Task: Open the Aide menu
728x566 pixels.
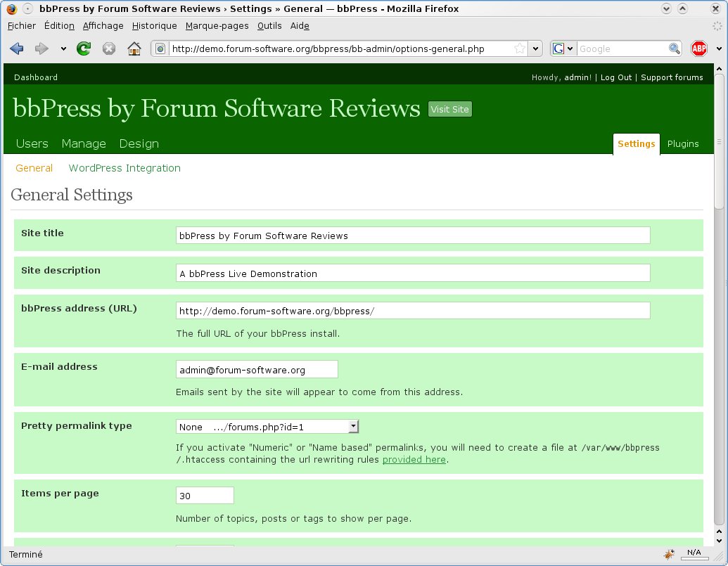Action: (x=300, y=26)
